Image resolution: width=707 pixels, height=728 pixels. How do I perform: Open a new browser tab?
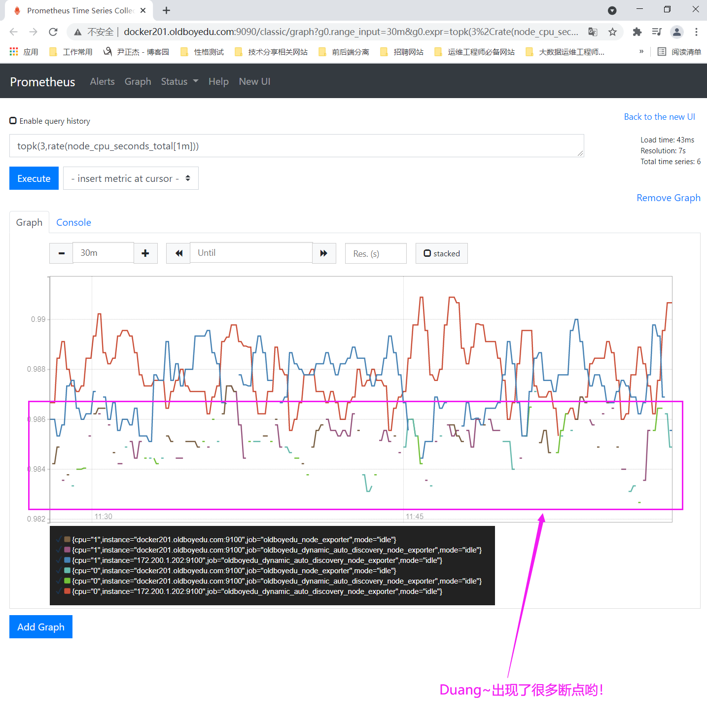167,10
